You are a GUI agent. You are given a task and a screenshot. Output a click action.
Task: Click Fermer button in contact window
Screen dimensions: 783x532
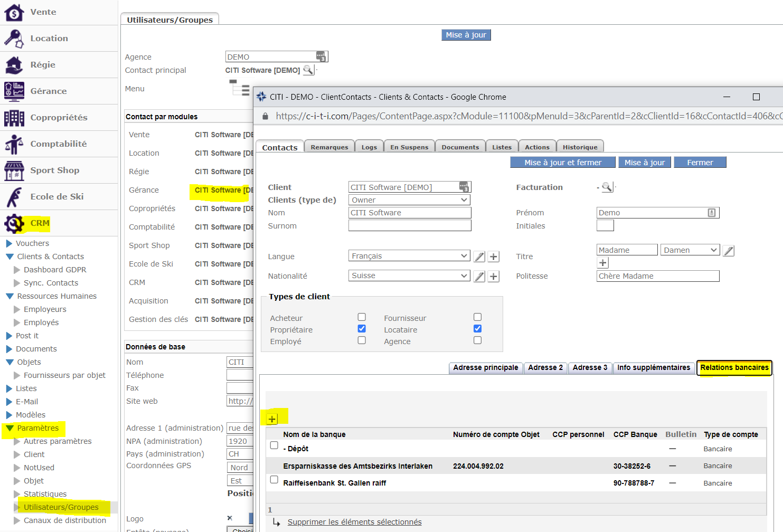pos(700,163)
